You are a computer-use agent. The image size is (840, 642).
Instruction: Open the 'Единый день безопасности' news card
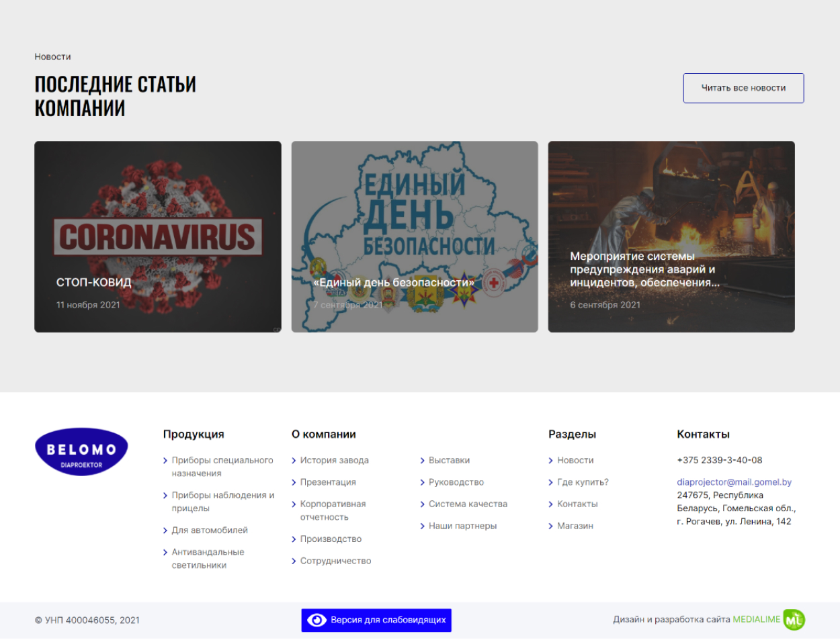pyautogui.click(x=415, y=236)
